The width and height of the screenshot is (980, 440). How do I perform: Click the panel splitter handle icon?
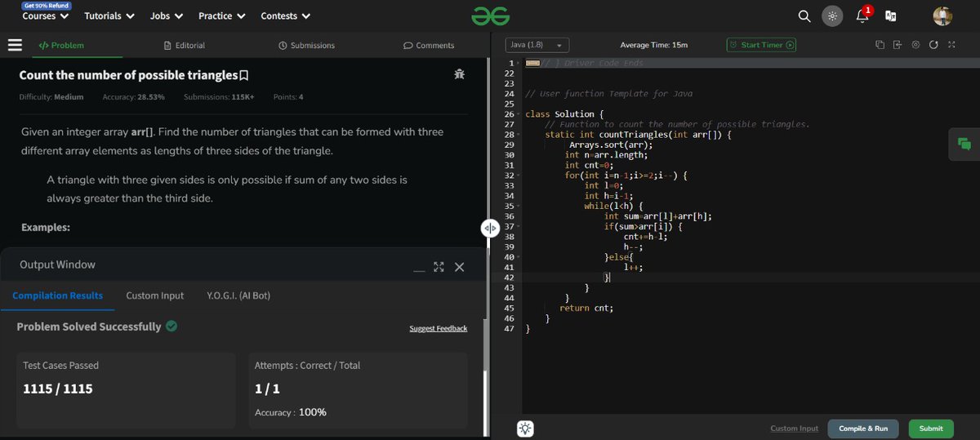click(490, 228)
